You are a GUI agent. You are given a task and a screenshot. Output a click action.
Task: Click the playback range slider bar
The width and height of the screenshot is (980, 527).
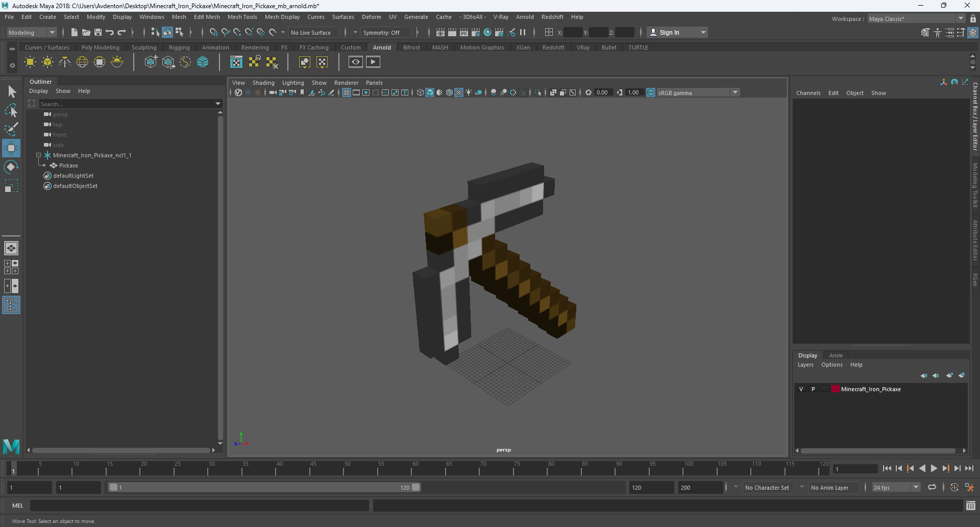(265, 488)
